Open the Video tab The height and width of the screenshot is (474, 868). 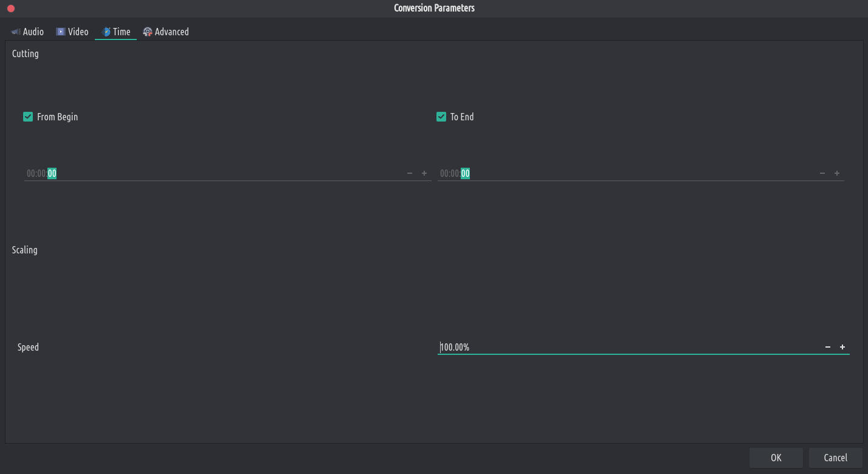point(72,32)
